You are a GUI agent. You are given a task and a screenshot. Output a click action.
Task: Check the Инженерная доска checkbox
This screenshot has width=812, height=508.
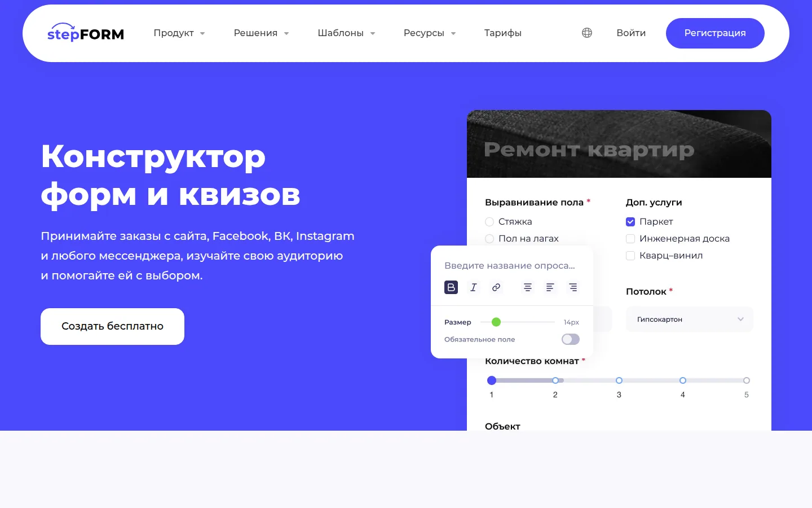(x=630, y=239)
